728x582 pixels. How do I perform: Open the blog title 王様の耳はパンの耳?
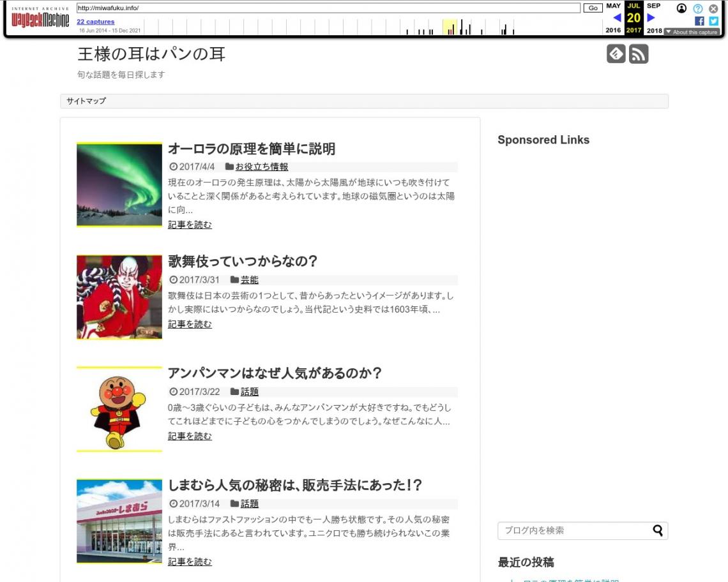point(151,54)
